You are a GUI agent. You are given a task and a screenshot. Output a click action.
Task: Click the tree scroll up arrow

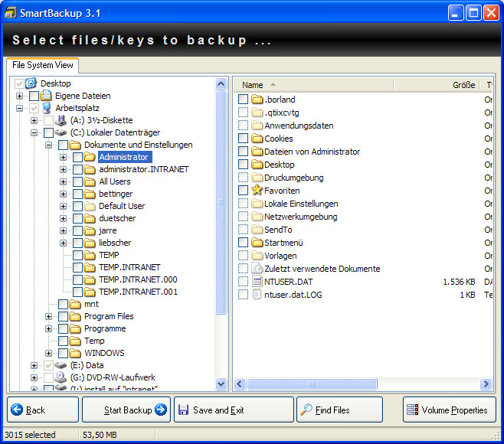221,84
